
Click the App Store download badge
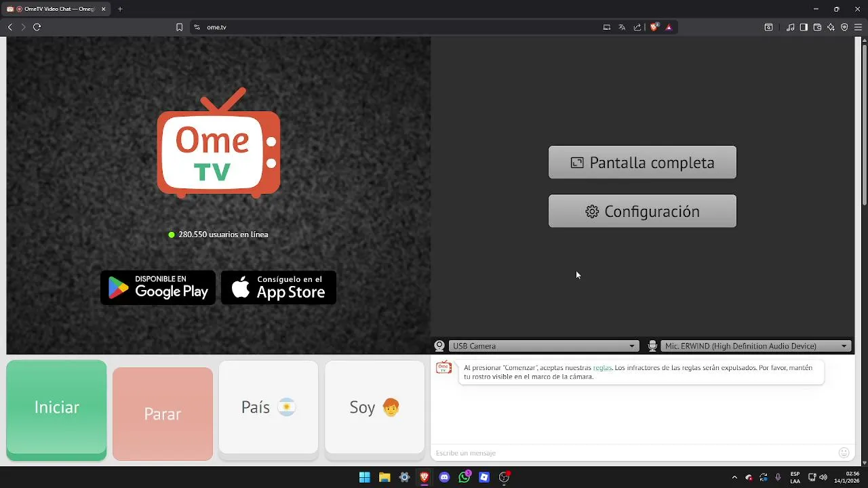click(279, 287)
